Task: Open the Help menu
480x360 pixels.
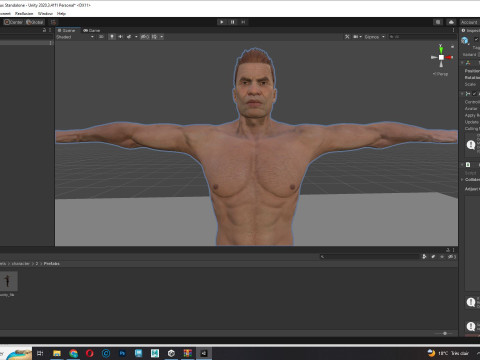Action: point(61,14)
